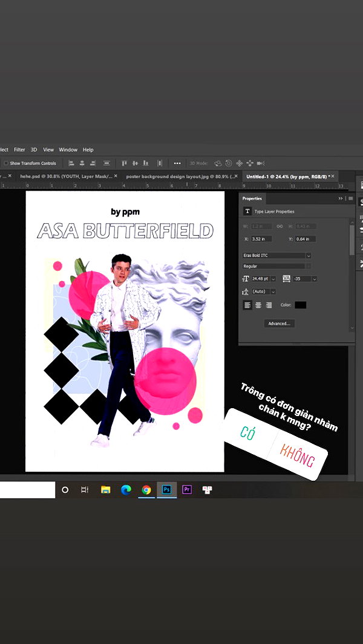Open tracking -35 dropdown arrow
This screenshot has height=644, width=363.
click(x=315, y=279)
